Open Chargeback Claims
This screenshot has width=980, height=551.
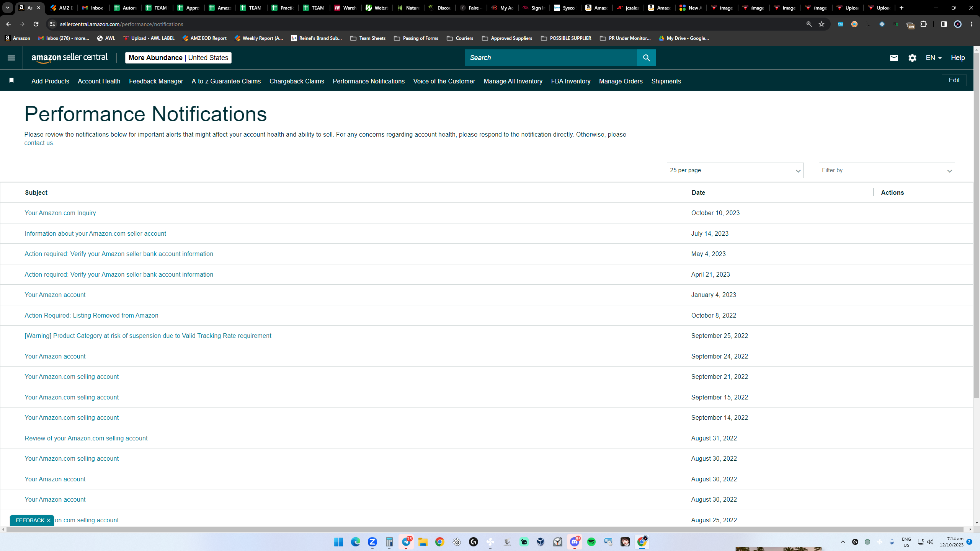[297, 81]
